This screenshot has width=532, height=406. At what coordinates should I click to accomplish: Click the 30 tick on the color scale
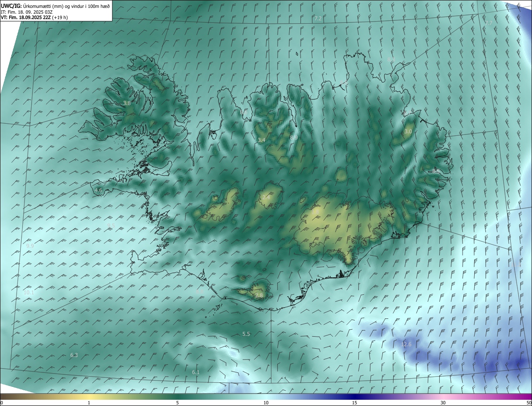click(443, 403)
